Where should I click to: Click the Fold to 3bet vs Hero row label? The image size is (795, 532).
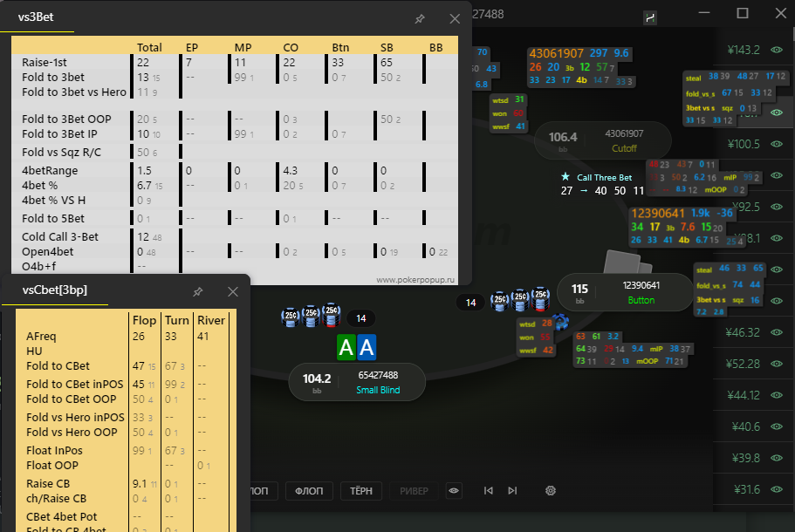[74, 92]
